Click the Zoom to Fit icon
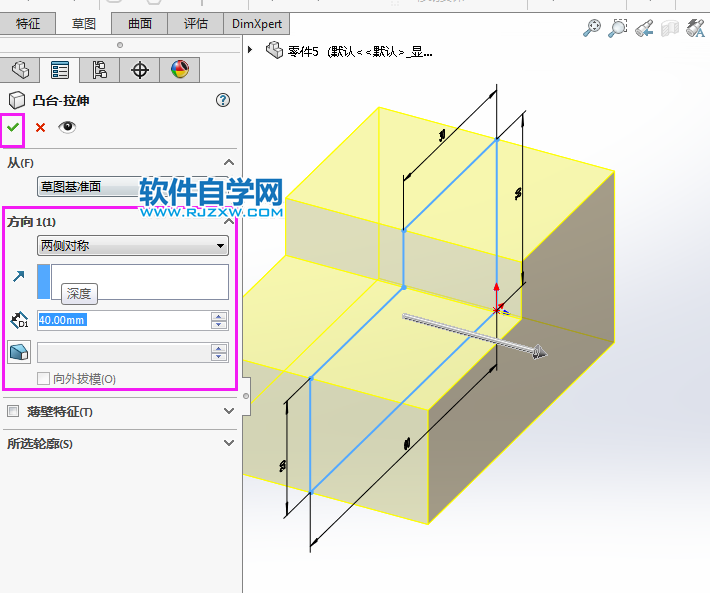Screen dimensions: 710x593 (x=592, y=28)
